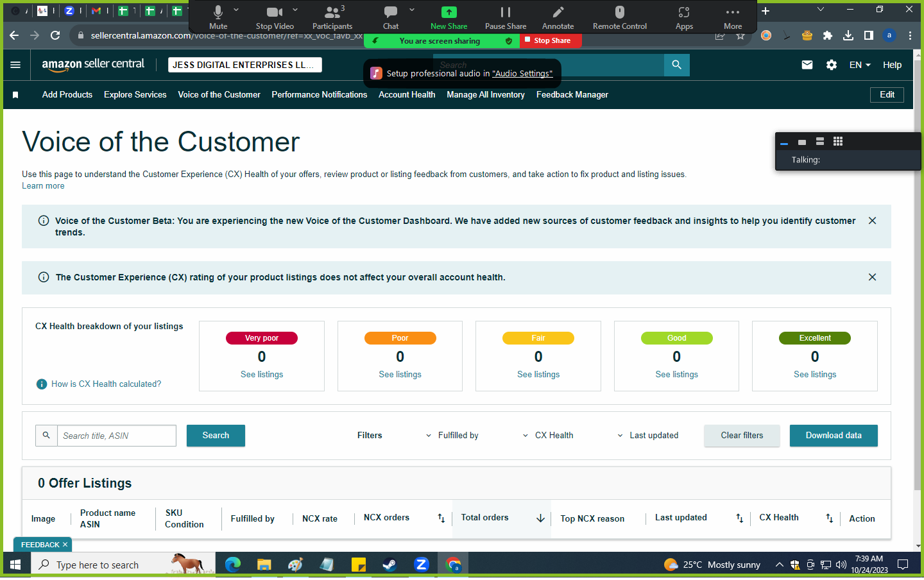924x580 pixels.
Task: Go to Amazon Seller Central home logo
Action: point(93,64)
